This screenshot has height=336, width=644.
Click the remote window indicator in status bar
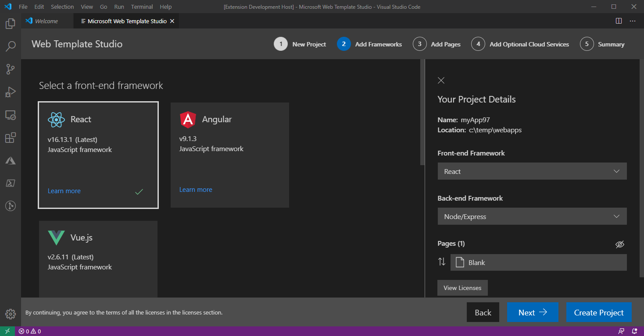click(7, 331)
